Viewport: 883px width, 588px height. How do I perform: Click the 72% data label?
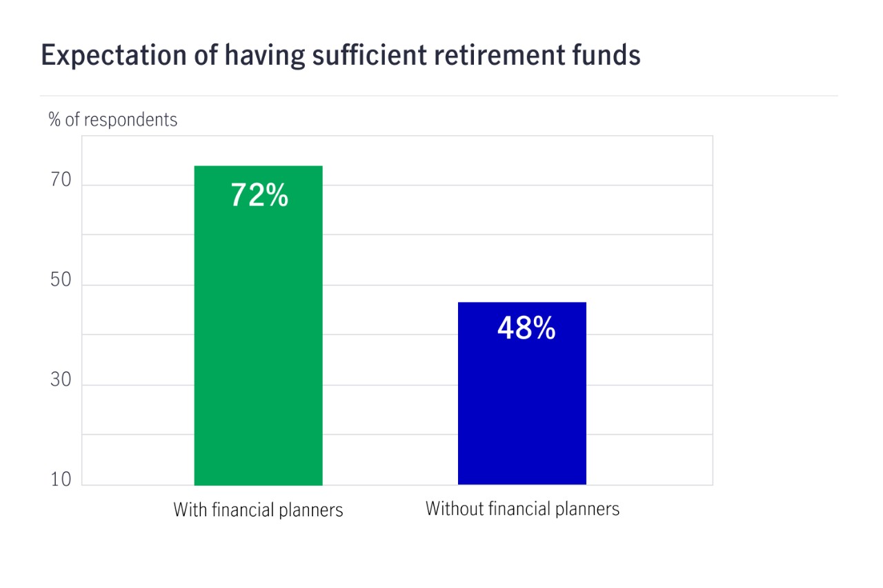(x=259, y=196)
